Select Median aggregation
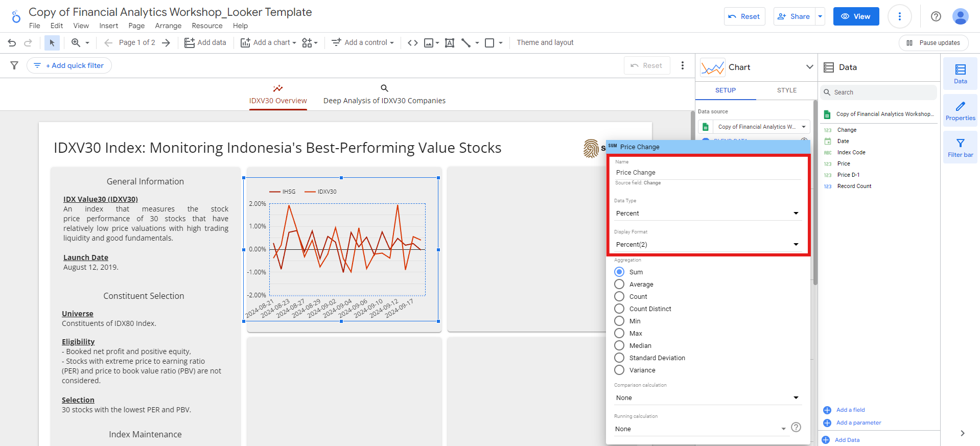This screenshot has width=980, height=446. pos(619,345)
